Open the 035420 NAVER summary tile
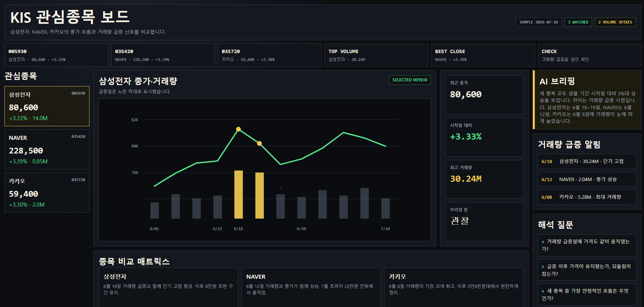Image resolution: width=644 pixels, height=307 pixels. [163, 55]
